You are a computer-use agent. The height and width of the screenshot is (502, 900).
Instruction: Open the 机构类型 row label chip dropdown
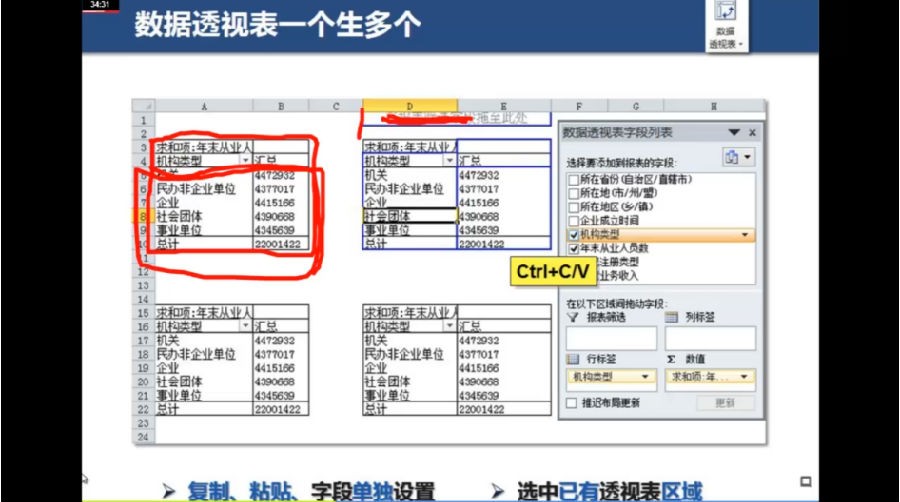click(645, 377)
